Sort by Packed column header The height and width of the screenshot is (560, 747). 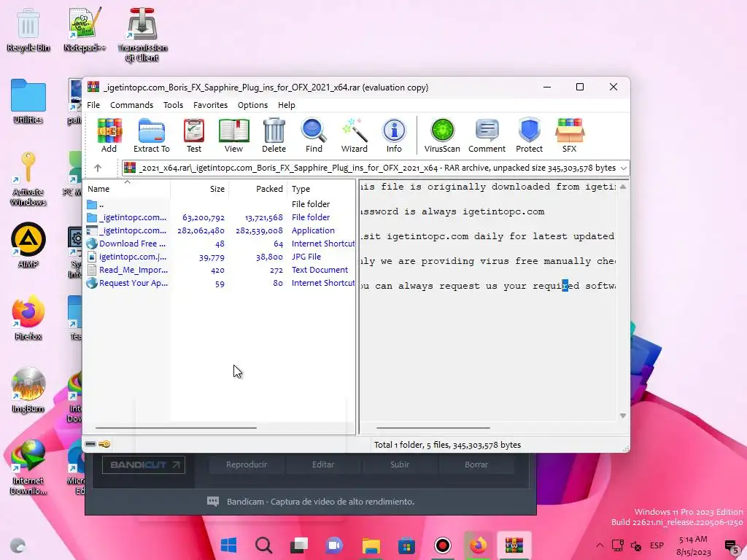pos(258,189)
